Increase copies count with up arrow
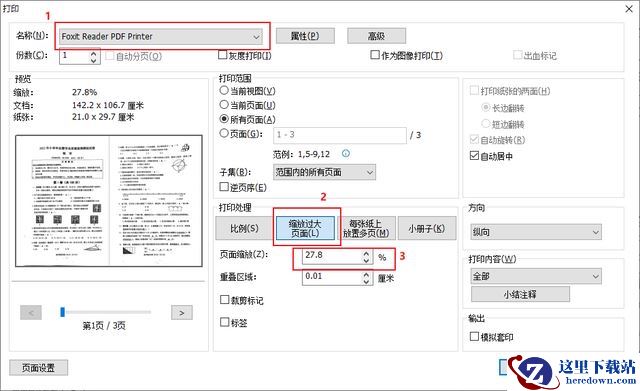This screenshot has height=391, width=640. 93,53
